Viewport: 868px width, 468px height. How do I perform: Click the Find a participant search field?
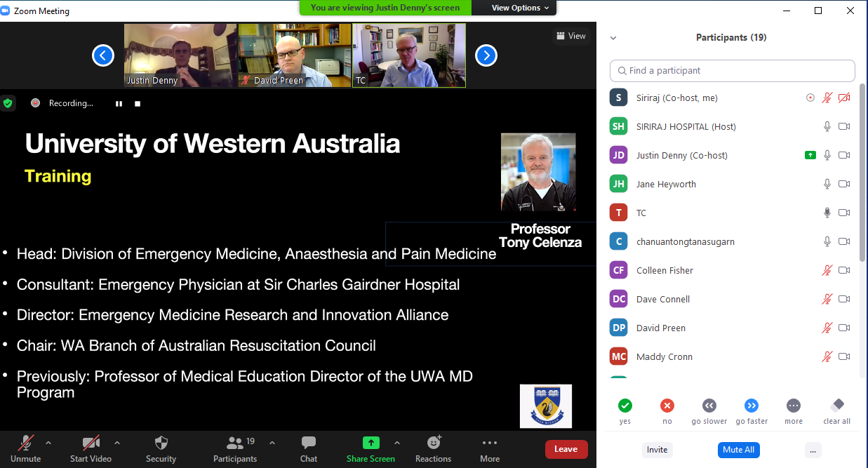click(733, 71)
